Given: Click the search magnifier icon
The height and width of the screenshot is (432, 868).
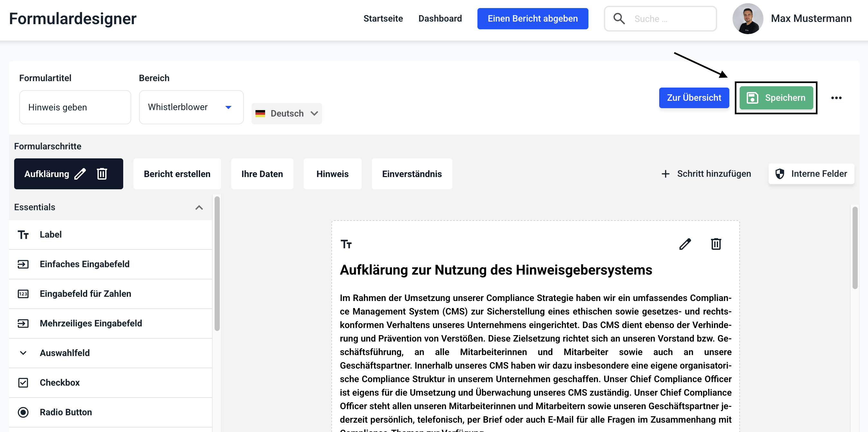Looking at the screenshot, I should point(619,19).
